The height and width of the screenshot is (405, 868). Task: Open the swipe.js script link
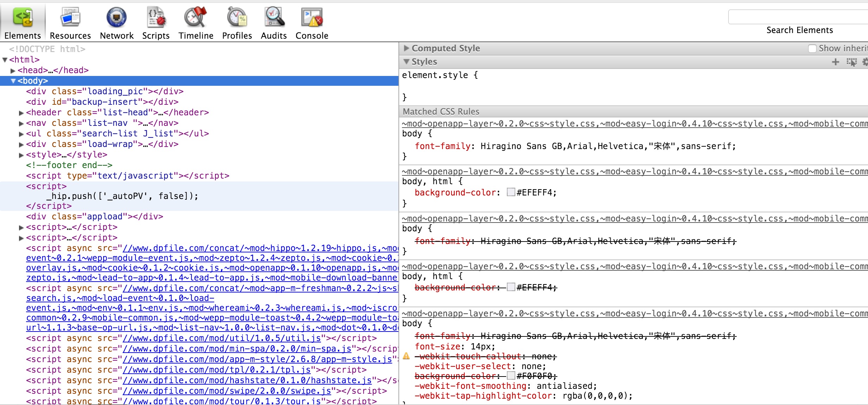click(227, 391)
